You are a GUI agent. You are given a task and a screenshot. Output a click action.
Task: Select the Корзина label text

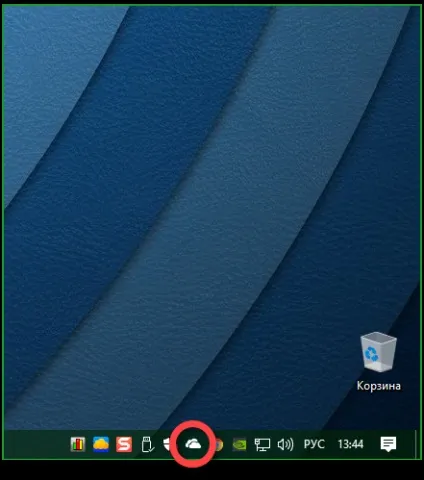tap(379, 386)
